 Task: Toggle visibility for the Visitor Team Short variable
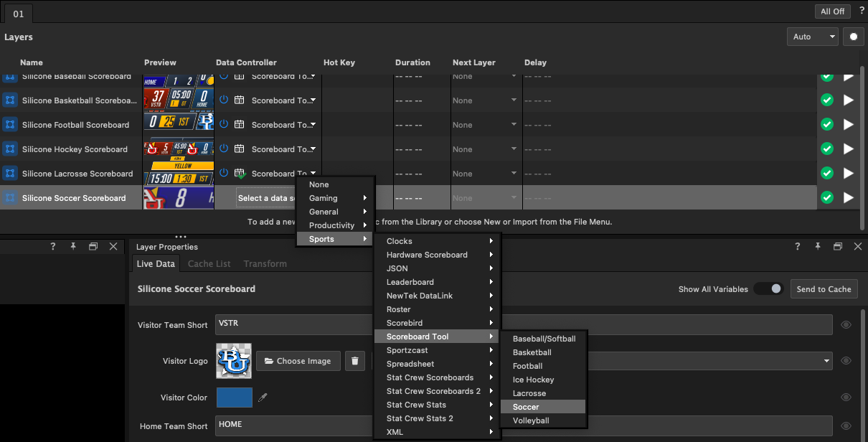coord(846,325)
